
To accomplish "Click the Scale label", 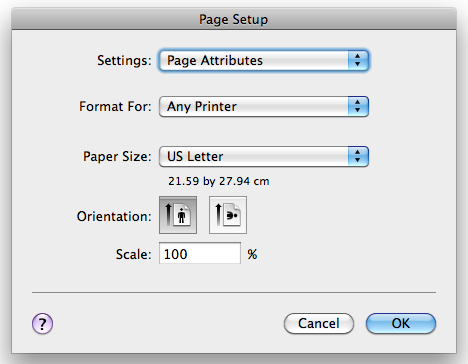I will tap(133, 254).
